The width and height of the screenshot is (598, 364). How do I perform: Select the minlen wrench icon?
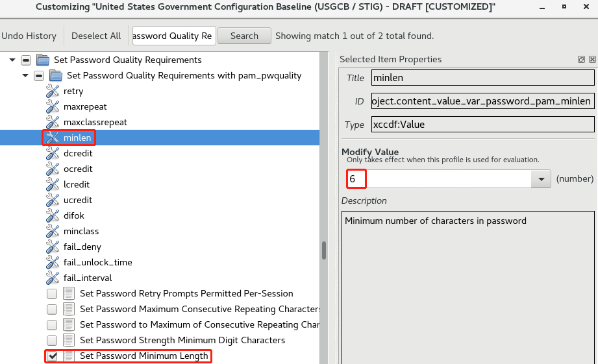(53, 138)
